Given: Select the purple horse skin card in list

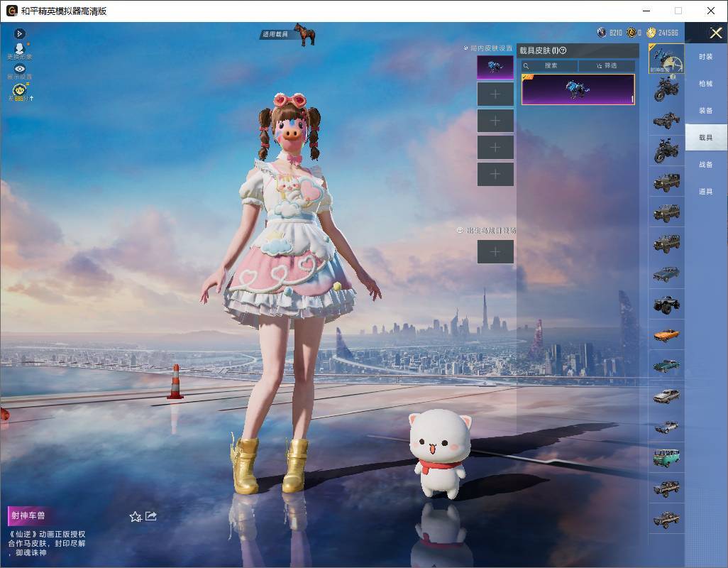Looking at the screenshot, I should (x=578, y=89).
